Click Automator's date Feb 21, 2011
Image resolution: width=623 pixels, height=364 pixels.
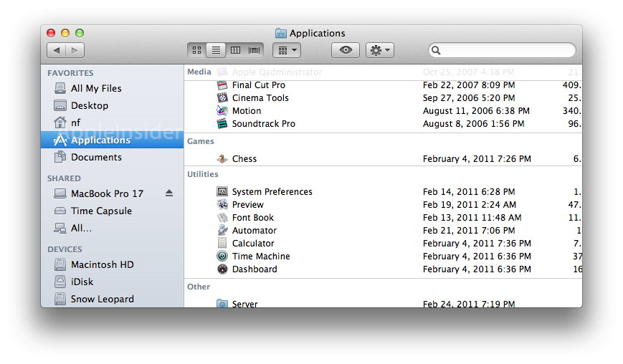pos(469,230)
